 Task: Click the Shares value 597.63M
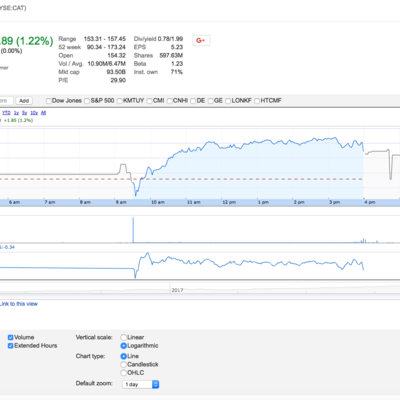[171, 56]
